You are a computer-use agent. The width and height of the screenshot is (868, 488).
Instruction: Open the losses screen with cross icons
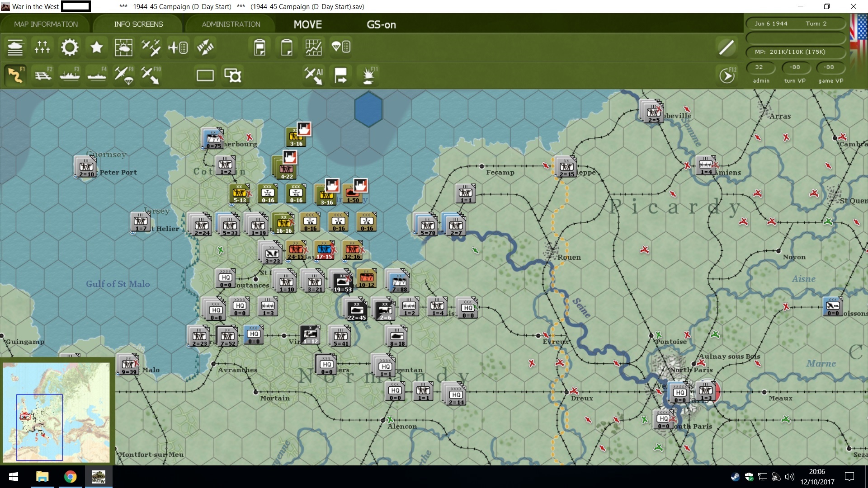point(42,47)
